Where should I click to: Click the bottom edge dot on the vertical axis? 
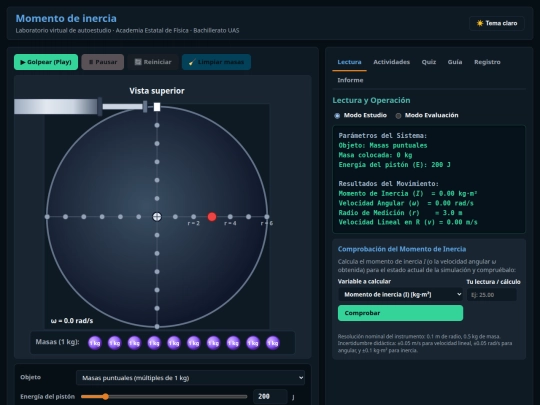[x=157, y=326]
